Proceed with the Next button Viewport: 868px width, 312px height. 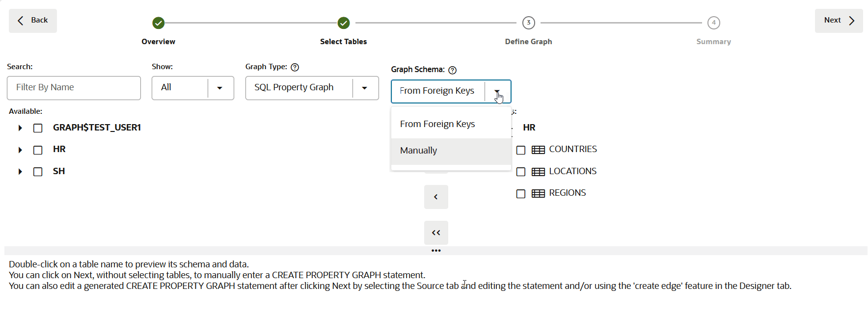coord(839,21)
